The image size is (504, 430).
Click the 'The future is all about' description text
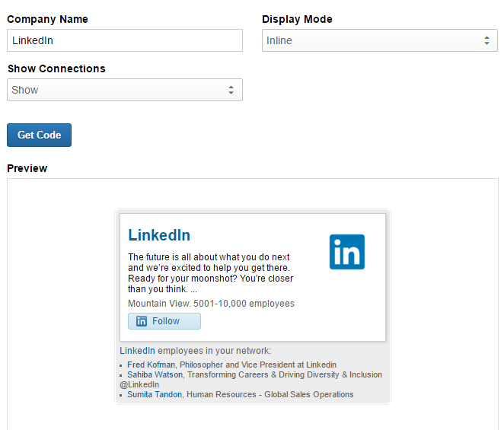(211, 273)
